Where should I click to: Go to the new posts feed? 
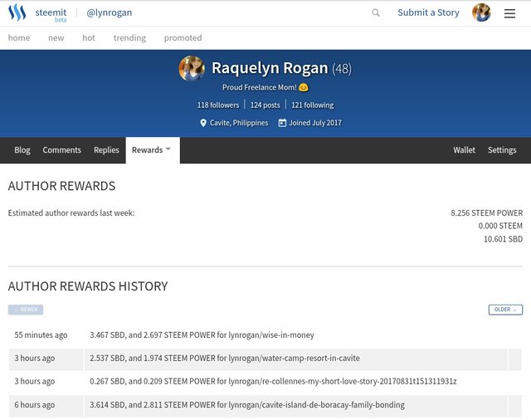point(56,37)
